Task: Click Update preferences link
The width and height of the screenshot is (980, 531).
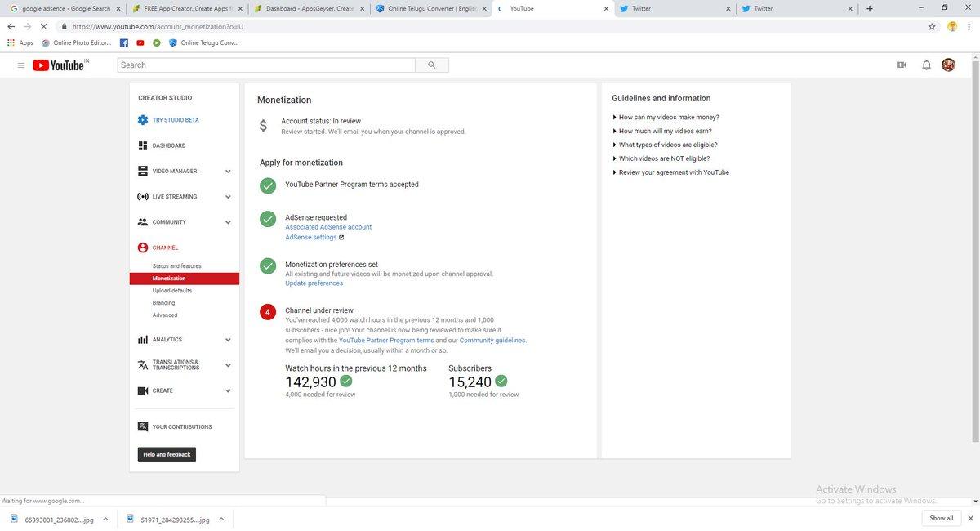Action: point(314,283)
